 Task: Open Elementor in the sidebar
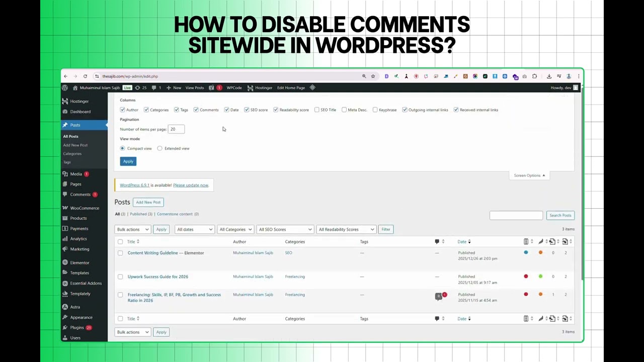click(79, 262)
